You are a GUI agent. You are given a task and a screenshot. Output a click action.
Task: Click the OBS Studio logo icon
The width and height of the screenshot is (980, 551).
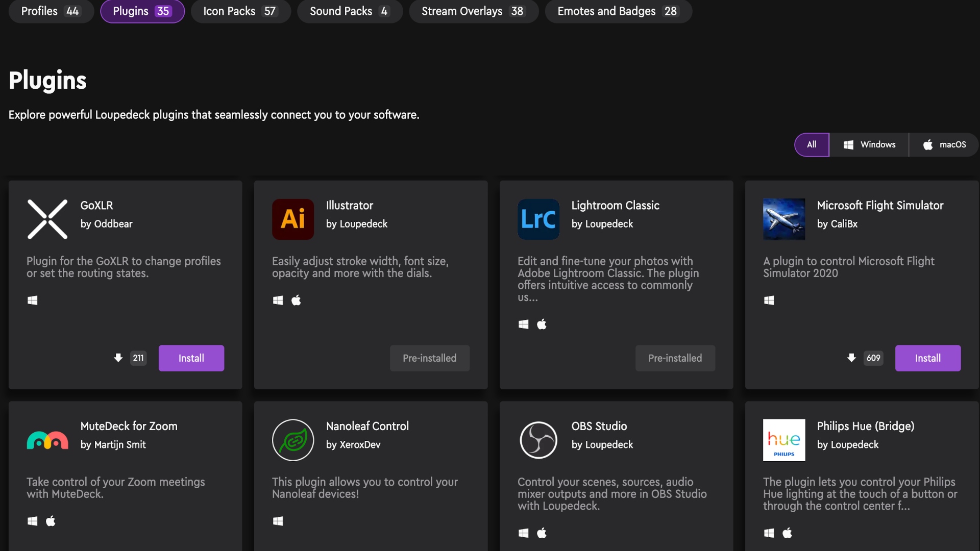[x=538, y=440]
